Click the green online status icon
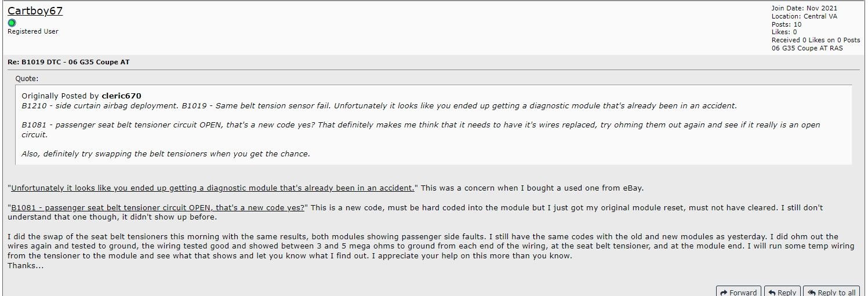Viewport: 868px width, 296px height. 12,23
